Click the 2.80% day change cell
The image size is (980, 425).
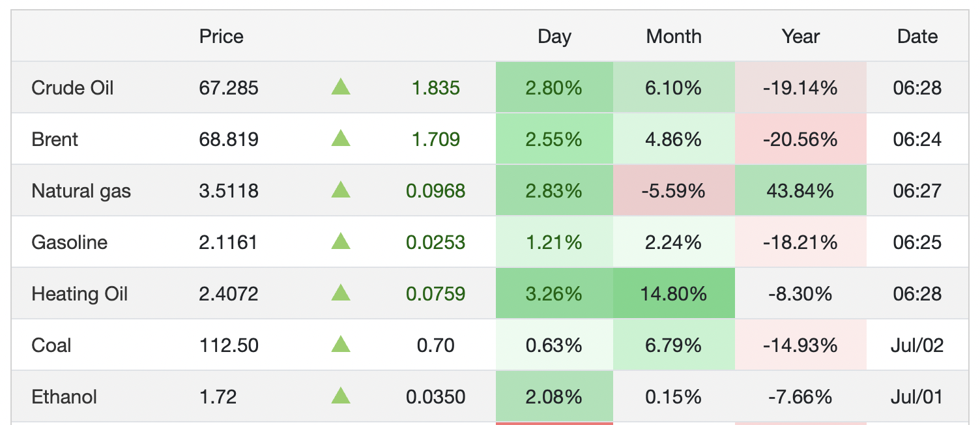[555, 87]
